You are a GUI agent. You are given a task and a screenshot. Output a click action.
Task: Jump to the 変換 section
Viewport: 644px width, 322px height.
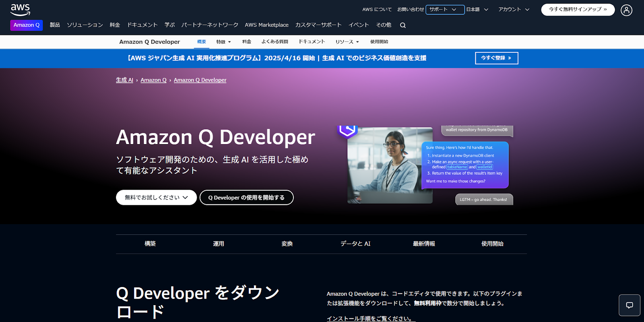(x=287, y=244)
